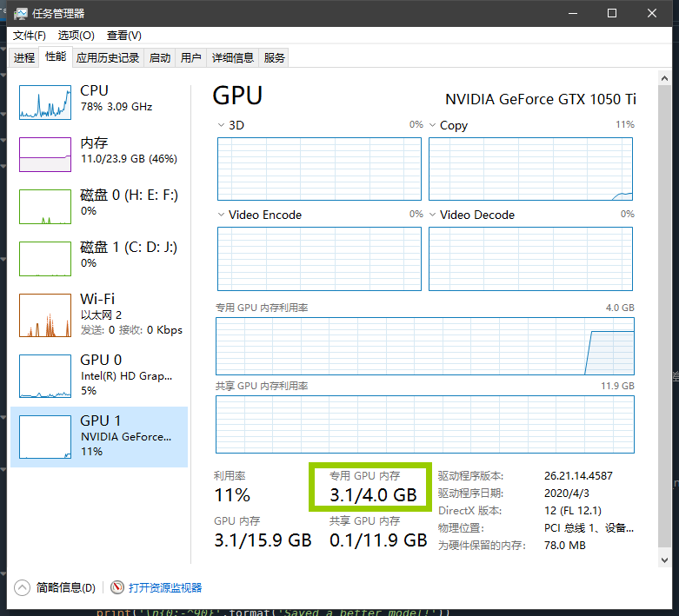Close the Task Manager window
679x616 pixels.
pyautogui.click(x=652, y=13)
